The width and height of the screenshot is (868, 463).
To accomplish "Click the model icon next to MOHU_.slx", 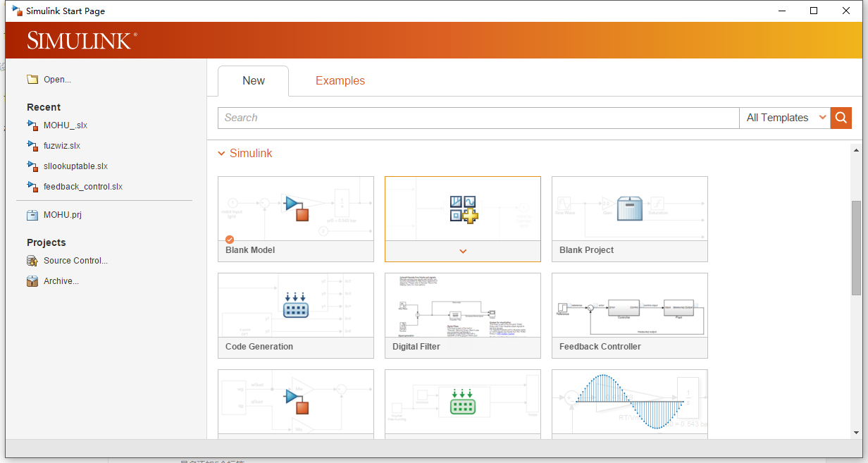I will (x=32, y=125).
